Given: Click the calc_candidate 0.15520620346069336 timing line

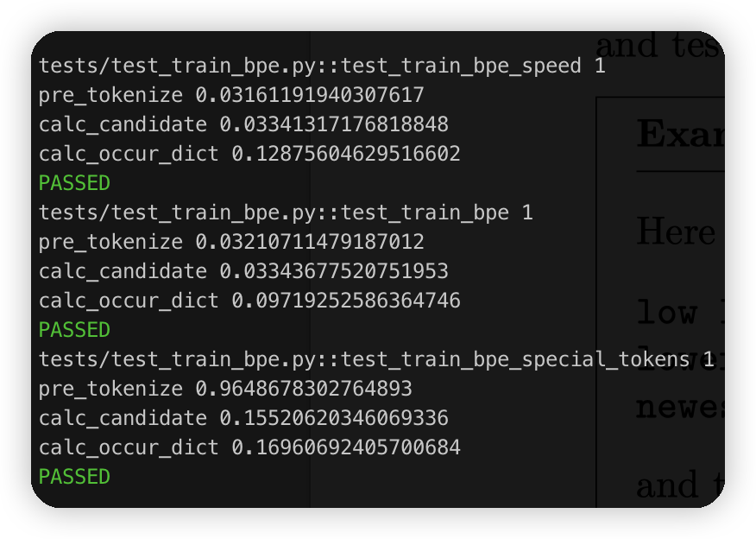Looking at the screenshot, I should coord(243,418).
